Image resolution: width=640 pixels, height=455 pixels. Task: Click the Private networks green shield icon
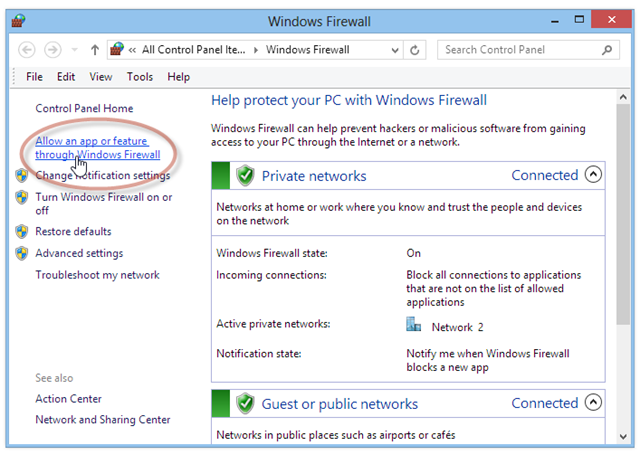[245, 176]
